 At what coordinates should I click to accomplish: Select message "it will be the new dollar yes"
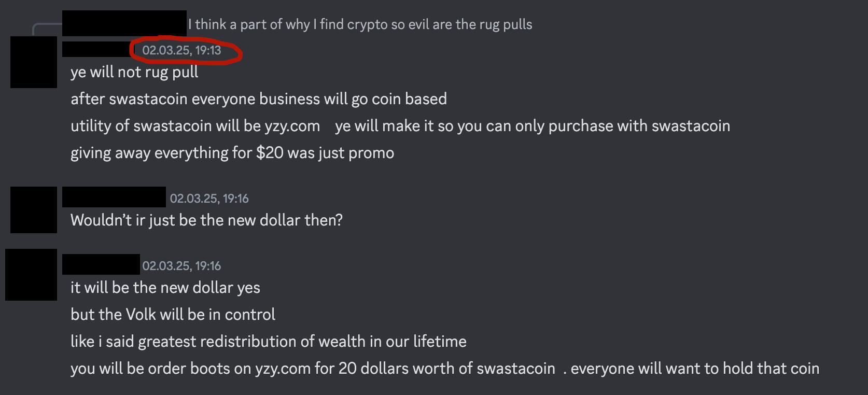click(x=165, y=288)
